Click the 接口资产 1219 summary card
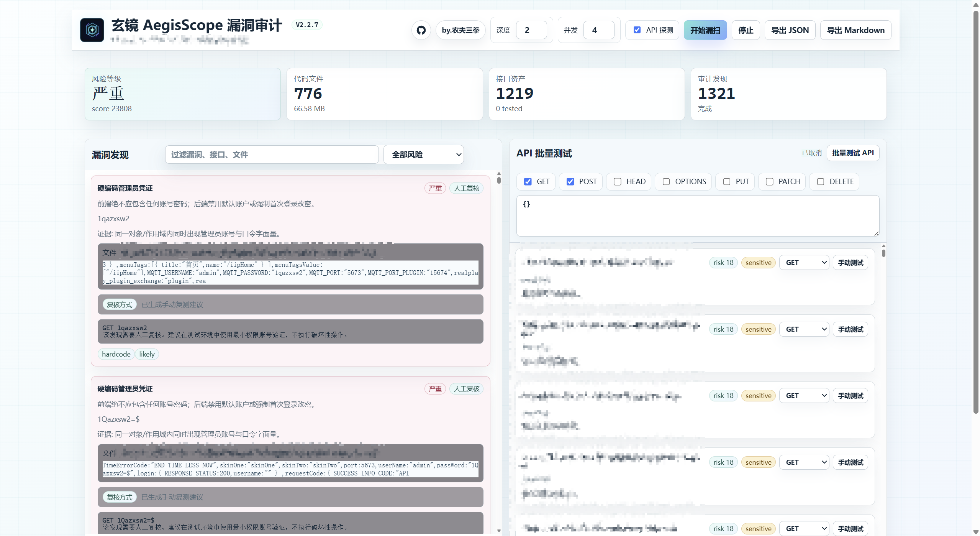This screenshot has width=980, height=536. click(x=587, y=94)
